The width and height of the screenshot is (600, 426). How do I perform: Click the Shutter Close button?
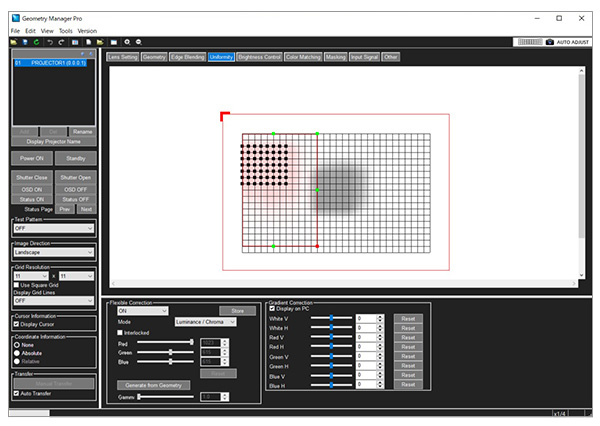(x=32, y=177)
